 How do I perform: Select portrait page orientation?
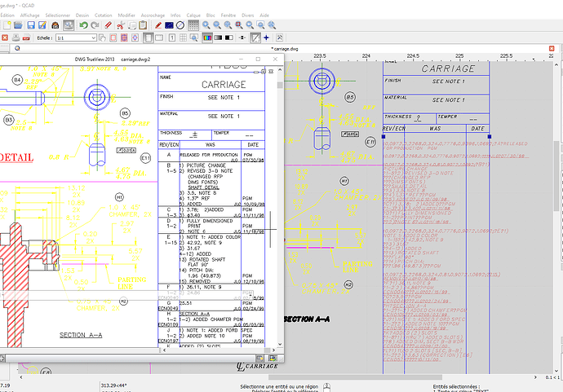148,37
